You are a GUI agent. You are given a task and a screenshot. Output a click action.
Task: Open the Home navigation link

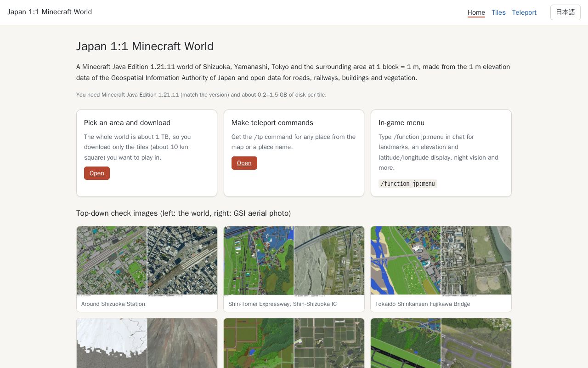point(476,12)
